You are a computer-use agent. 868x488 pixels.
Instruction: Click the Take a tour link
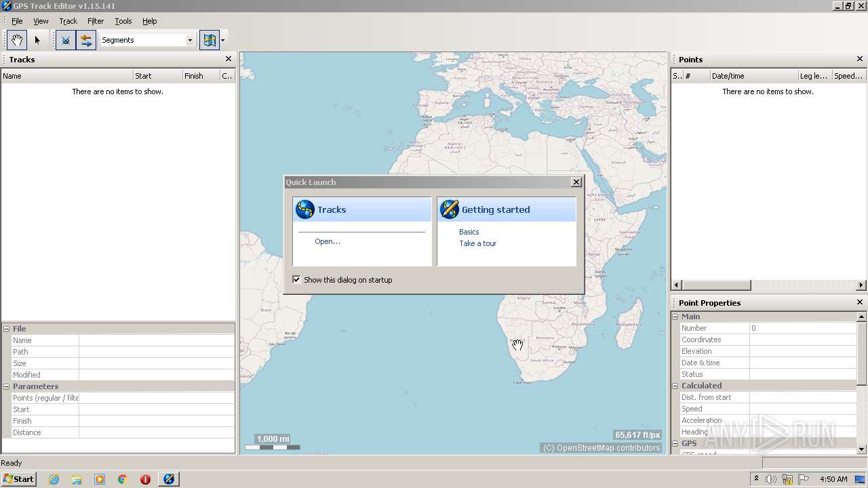478,243
